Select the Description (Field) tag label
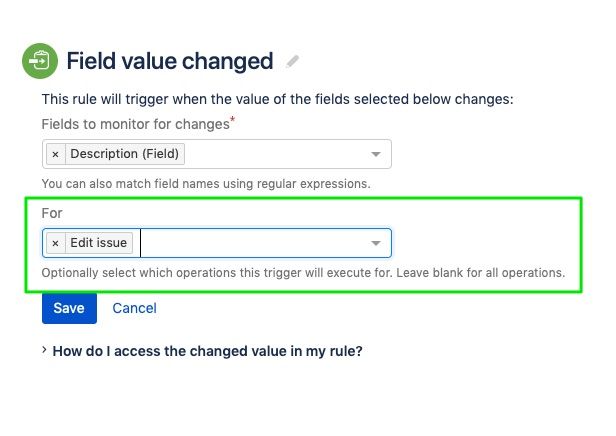The image size is (616, 436). (125, 154)
